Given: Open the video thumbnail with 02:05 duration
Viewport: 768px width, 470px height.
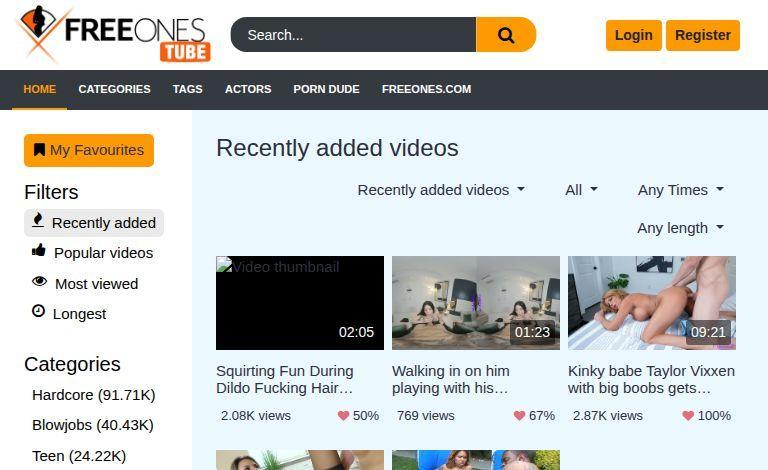Looking at the screenshot, I should tap(300, 302).
